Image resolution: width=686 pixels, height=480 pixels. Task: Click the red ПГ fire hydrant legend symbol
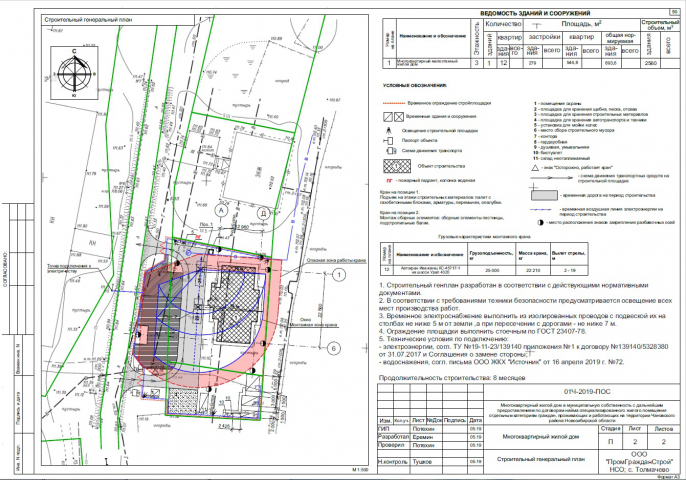tap(389, 180)
